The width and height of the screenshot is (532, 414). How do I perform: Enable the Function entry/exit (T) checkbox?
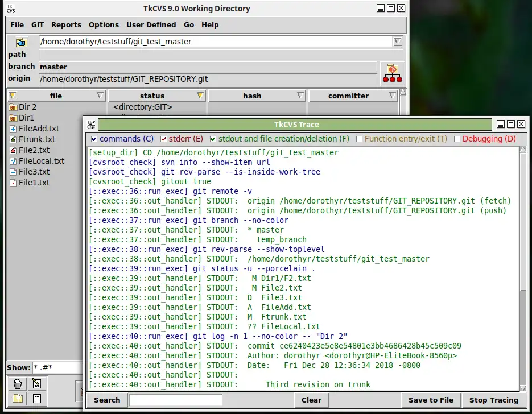359,139
